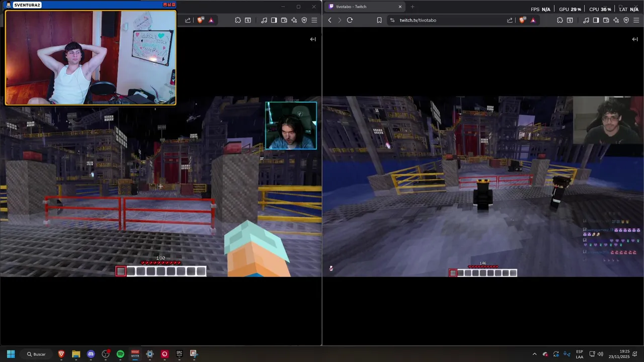Image resolution: width=644 pixels, height=362 pixels.
Task: Open Brave browser from the taskbar
Action: [61, 354]
